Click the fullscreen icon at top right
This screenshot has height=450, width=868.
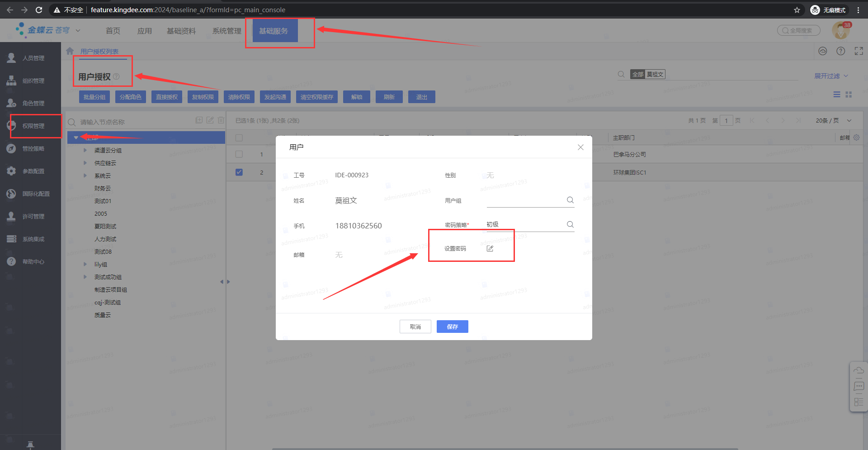[x=859, y=51]
